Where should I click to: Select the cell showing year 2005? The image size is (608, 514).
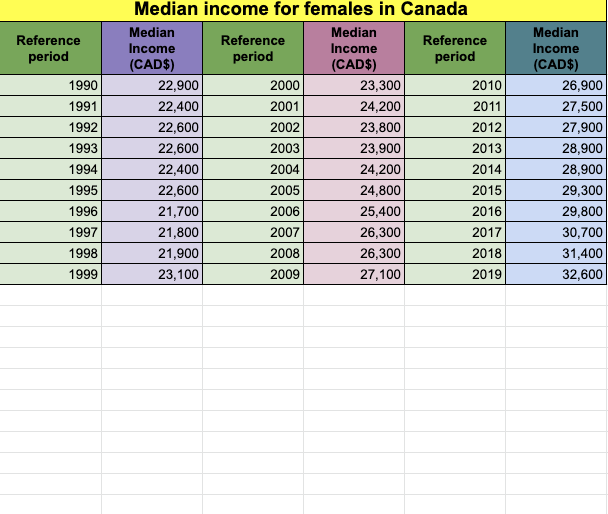[253, 190]
